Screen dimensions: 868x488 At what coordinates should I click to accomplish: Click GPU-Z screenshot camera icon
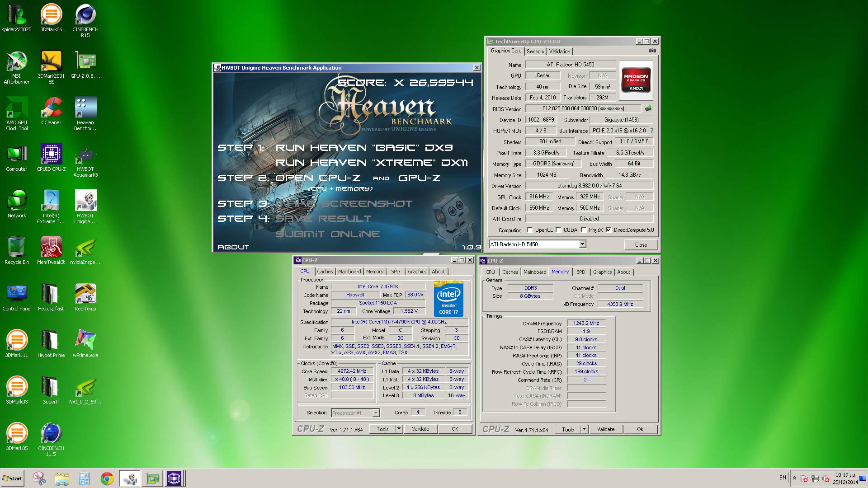[x=652, y=51]
